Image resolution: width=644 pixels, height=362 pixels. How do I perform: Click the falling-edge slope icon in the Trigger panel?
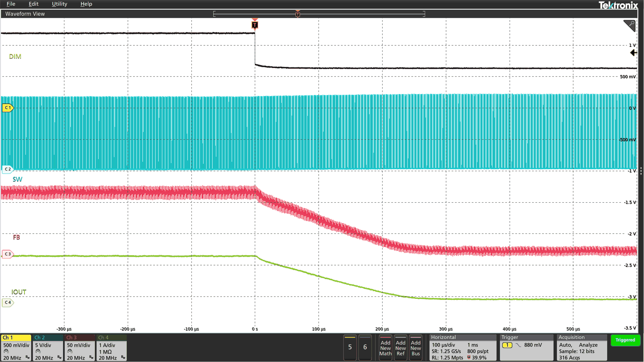tap(518, 345)
